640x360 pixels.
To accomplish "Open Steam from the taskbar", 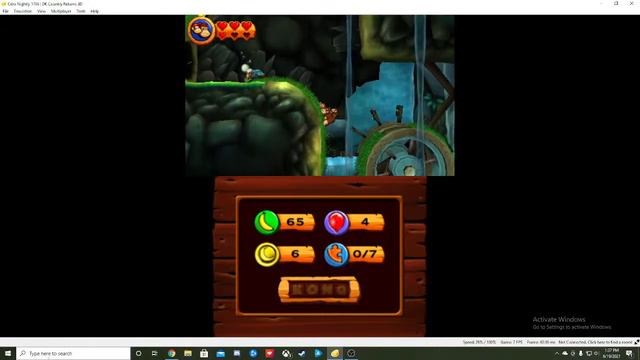I will (x=302, y=353).
